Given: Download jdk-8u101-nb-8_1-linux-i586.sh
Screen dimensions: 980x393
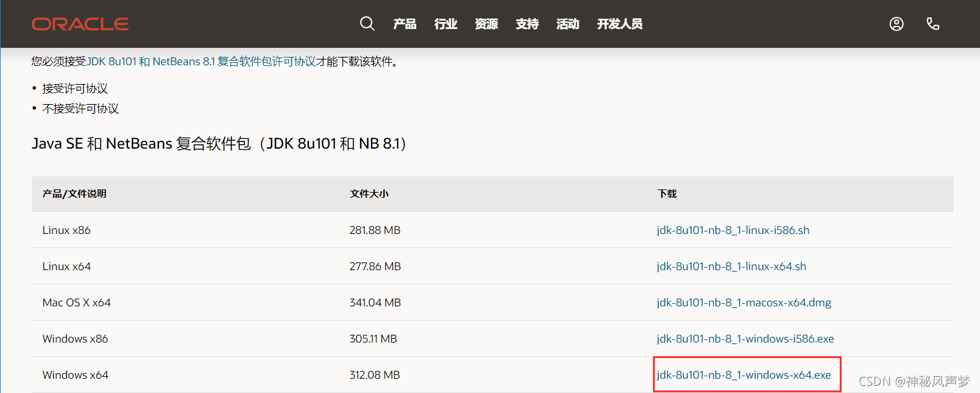Looking at the screenshot, I should pyautogui.click(x=733, y=230).
